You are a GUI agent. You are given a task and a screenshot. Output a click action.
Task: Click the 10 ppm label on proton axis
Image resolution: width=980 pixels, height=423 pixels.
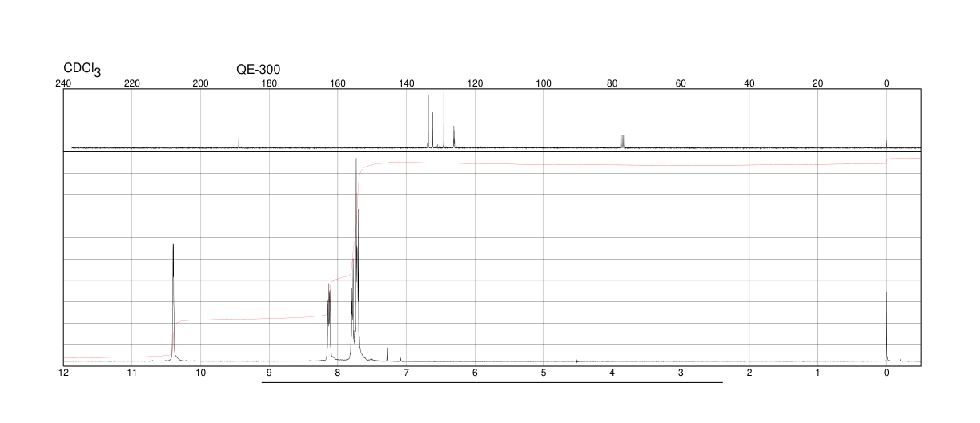(201, 373)
